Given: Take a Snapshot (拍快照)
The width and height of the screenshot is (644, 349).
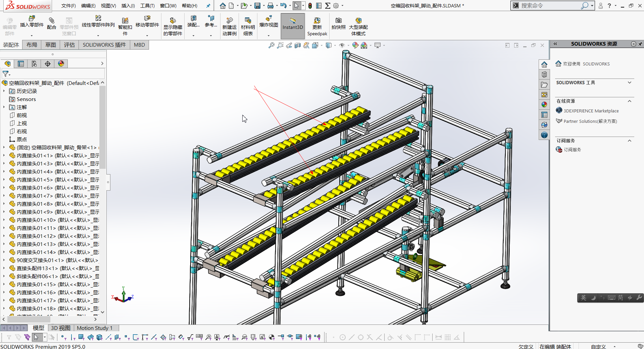Looking at the screenshot, I should 338,23.
